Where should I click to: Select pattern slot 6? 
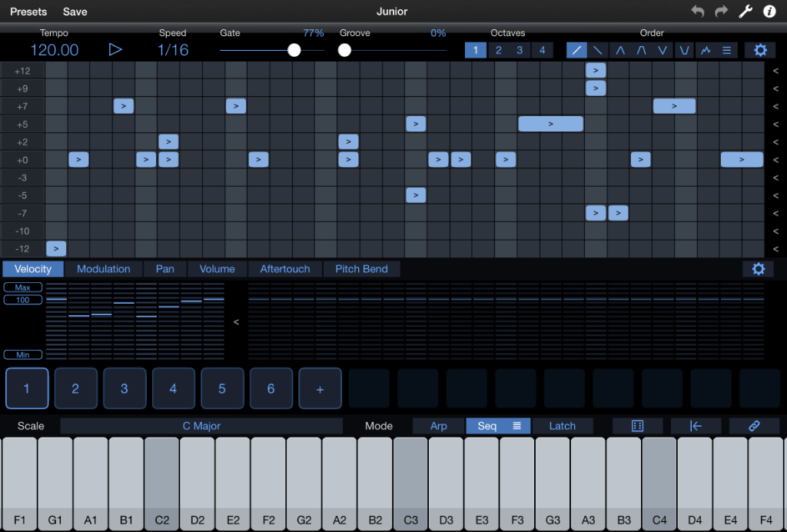(271, 388)
